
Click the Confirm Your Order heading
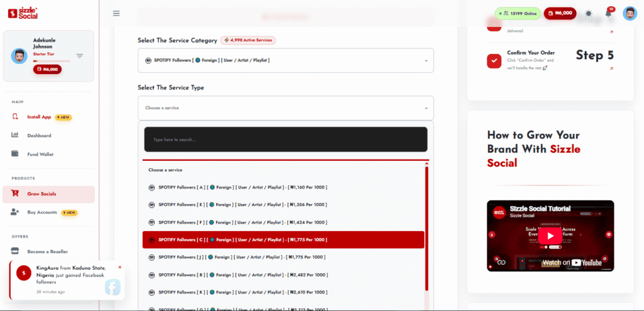(x=531, y=53)
